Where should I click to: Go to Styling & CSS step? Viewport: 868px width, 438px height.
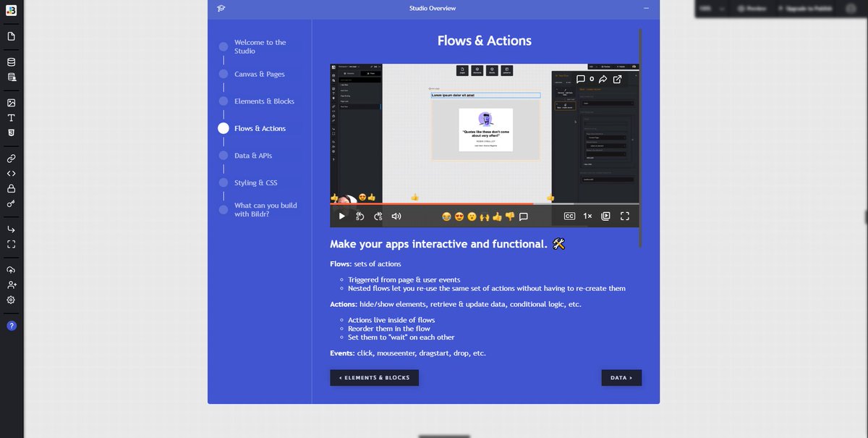click(x=255, y=182)
